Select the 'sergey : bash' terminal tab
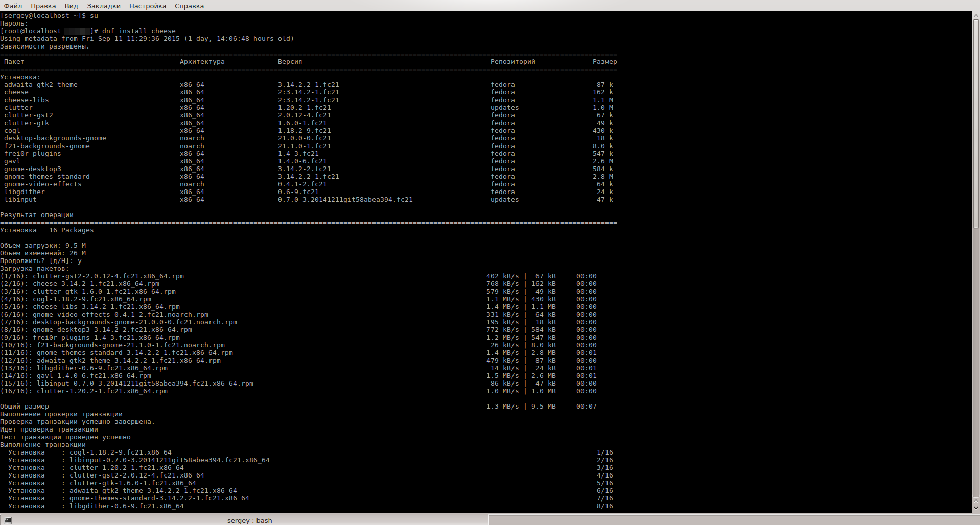 click(244, 520)
